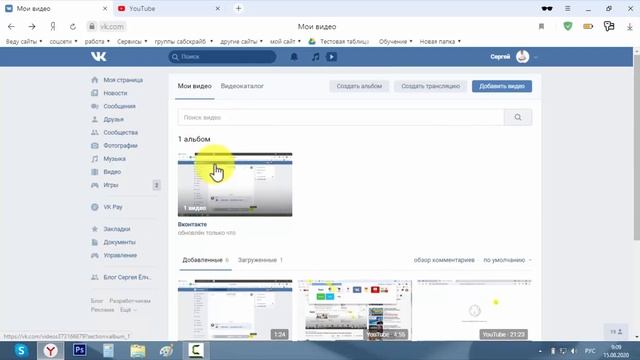Open notifications bell icon
The width and height of the screenshot is (640, 360).
click(294, 57)
